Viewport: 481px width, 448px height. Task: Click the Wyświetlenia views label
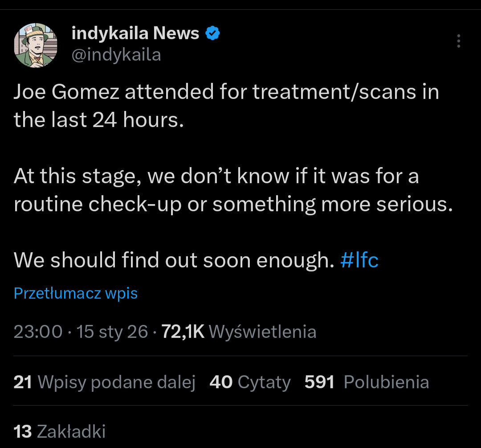point(262,332)
